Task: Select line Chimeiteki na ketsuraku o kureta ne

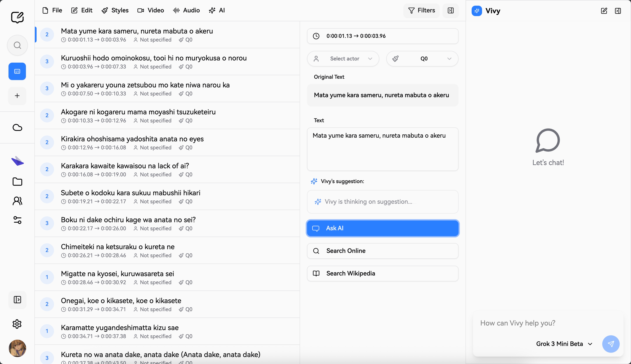Action: point(167,250)
